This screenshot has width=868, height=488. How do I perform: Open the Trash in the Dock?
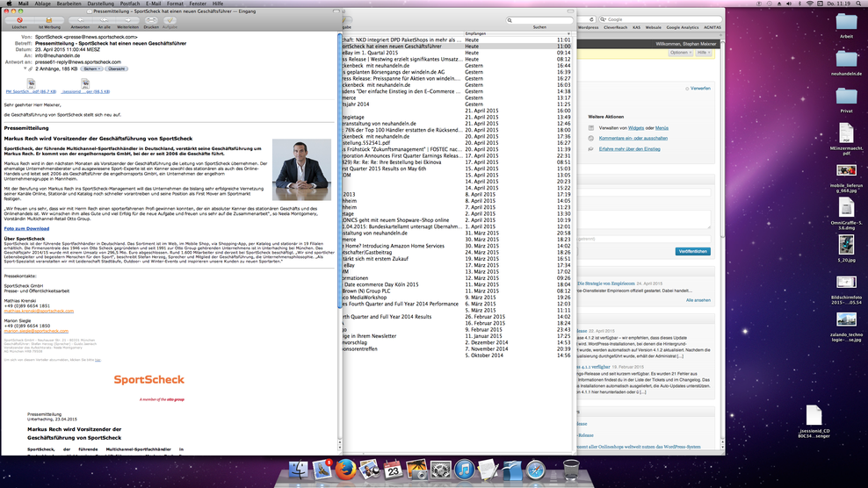[x=571, y=470]
